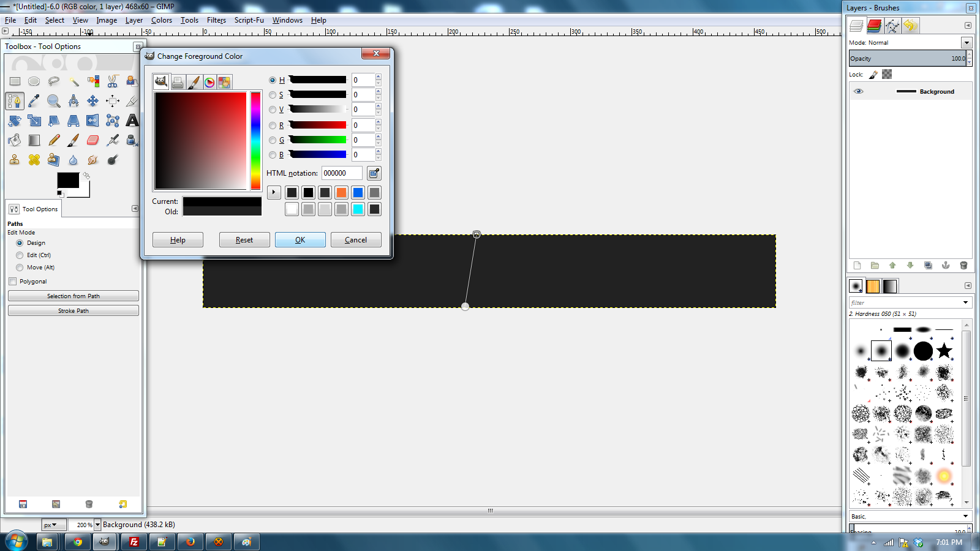Select the Free Select lasso tool
The width and height of the screenshot is (980, 551).
(x=54, y=81)
